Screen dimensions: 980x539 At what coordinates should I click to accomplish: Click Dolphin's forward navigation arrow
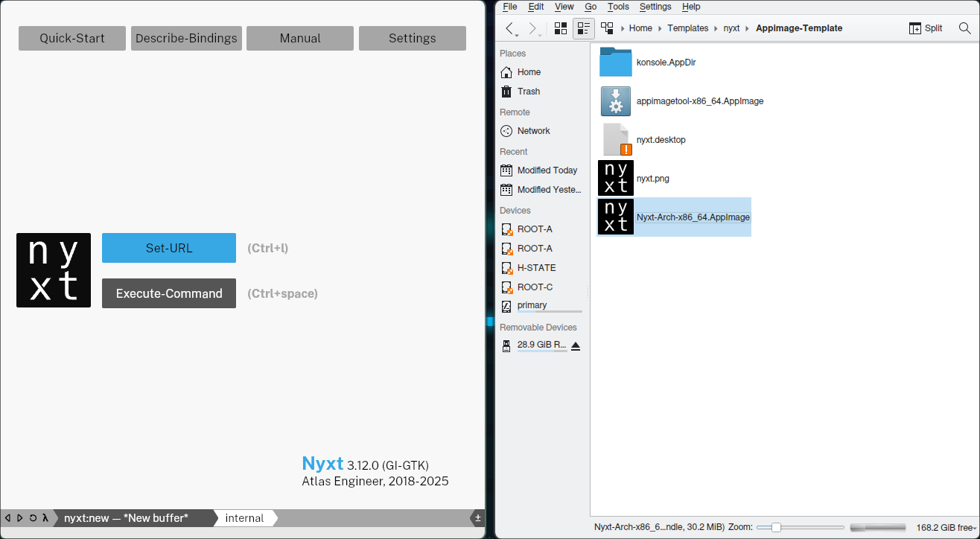coord(533,28)
